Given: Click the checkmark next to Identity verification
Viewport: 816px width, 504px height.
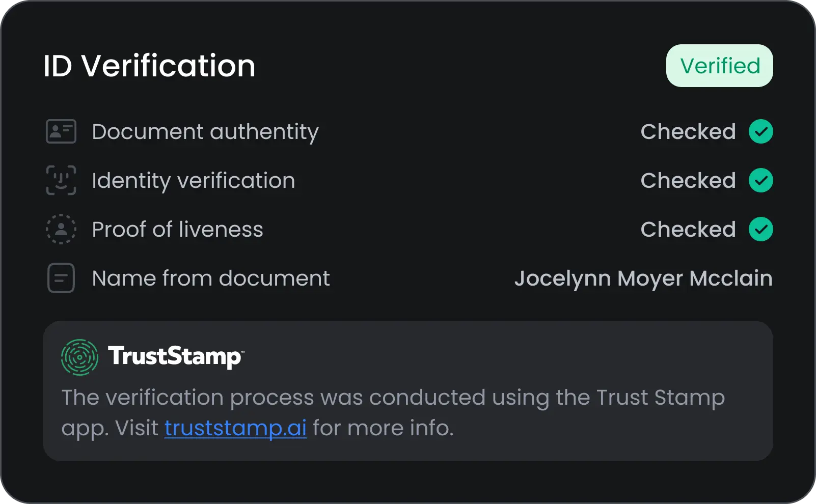Looking at the screenshot, I should (x=761, y=180).
